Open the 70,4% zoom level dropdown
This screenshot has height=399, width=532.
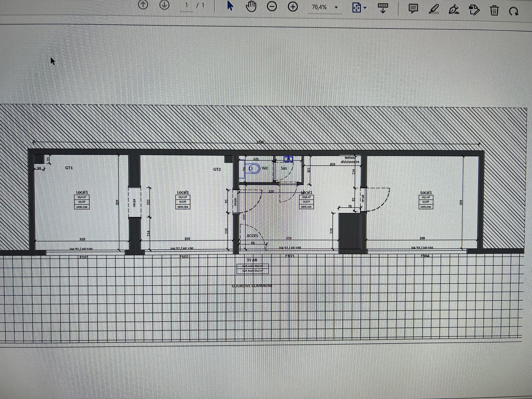pos(336,8)
